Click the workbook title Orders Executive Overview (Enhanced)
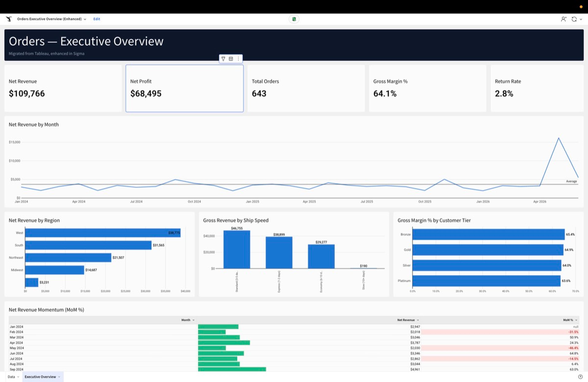This screenshot has width=588, height=382. 49,19
